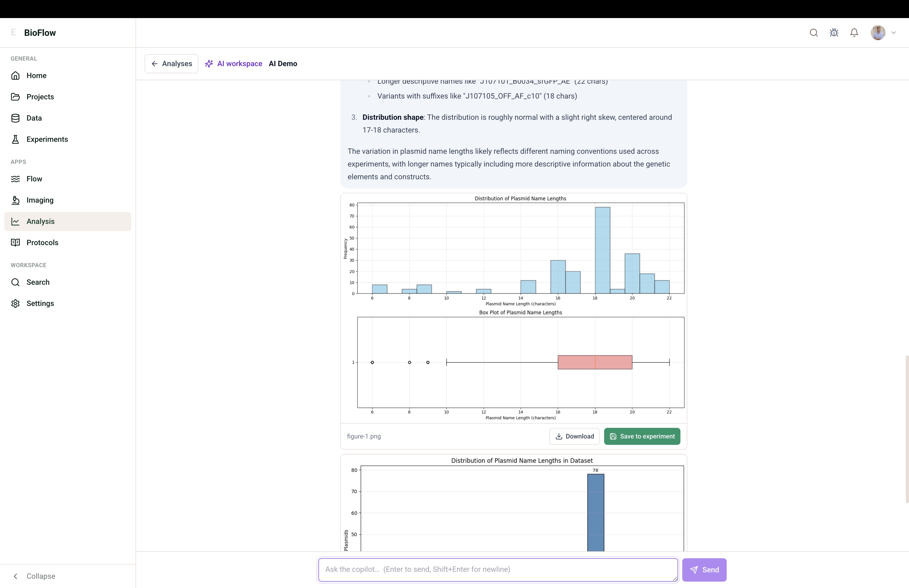The image size is (909, 588).
Task: Click the Experiments flask icon
Action: [15, 139]
